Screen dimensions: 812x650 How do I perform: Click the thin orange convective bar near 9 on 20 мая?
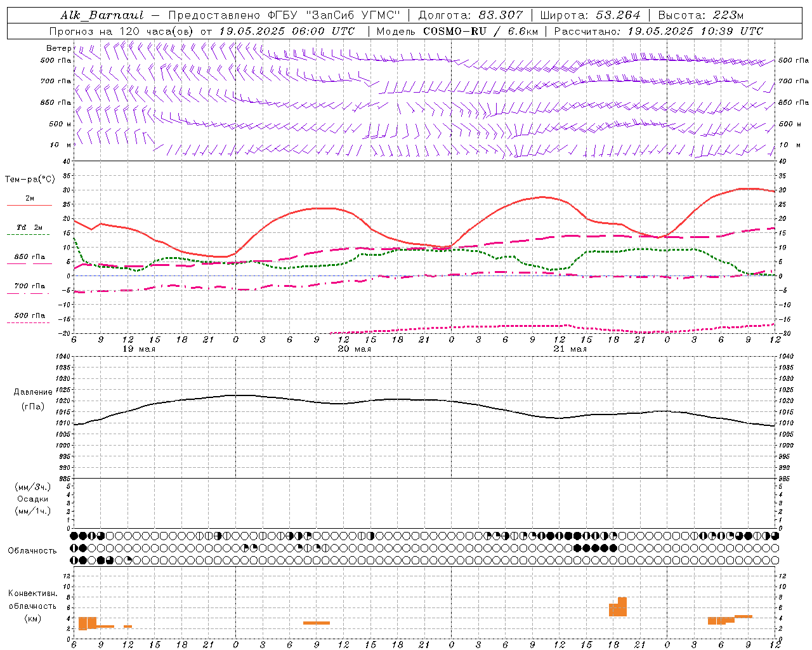[x=317, y=623]
